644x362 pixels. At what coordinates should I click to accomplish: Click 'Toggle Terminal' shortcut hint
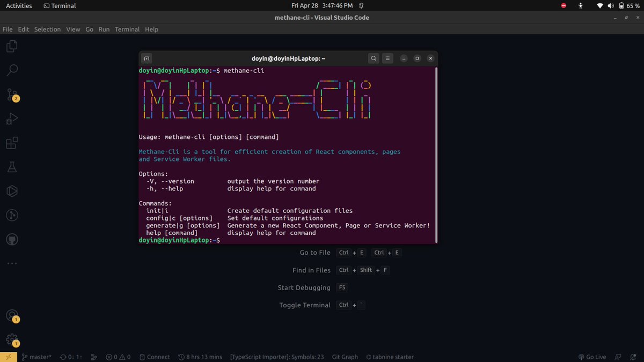tap(305, 305)
